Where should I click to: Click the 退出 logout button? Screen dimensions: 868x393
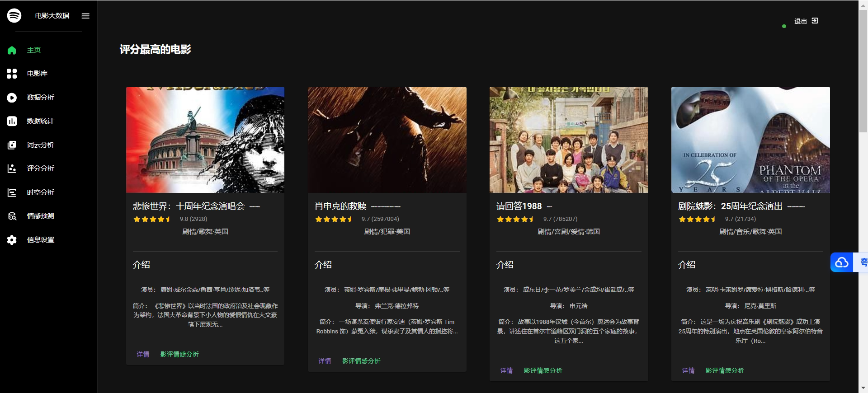(806, 21)
